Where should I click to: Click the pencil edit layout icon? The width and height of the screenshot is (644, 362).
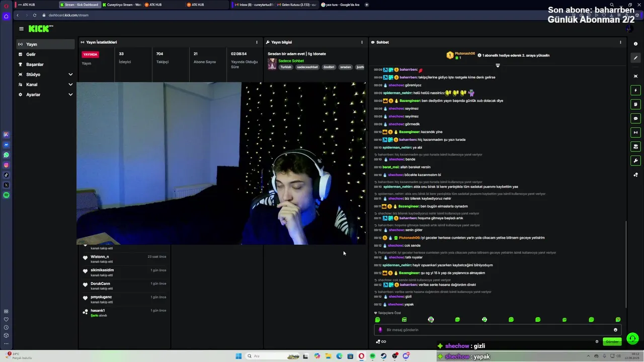(635, 58)
